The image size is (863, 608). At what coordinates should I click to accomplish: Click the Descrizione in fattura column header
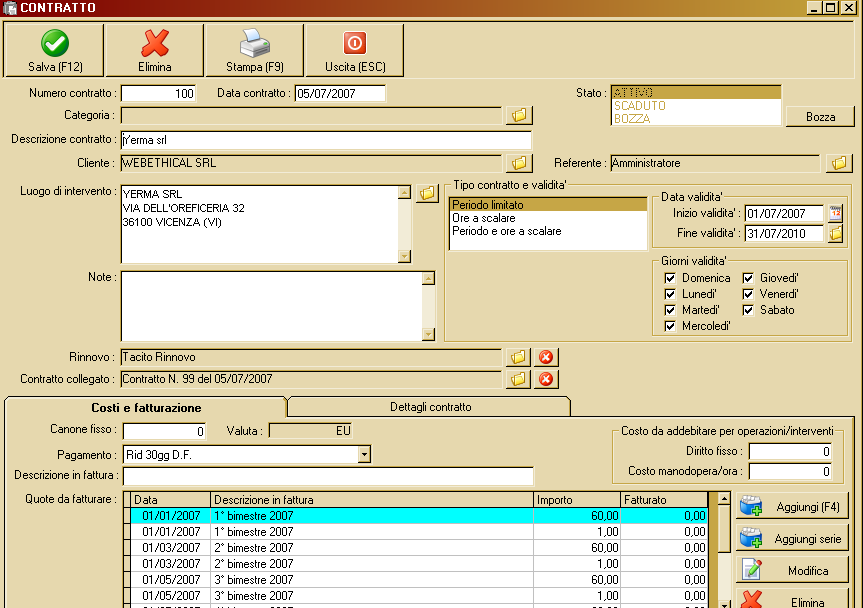coord(372,500)
